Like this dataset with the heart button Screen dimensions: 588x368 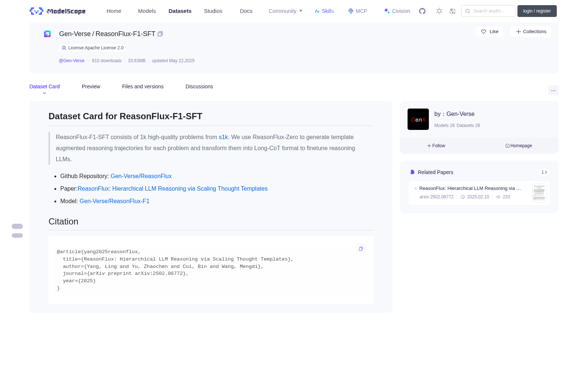click(489, 32)
